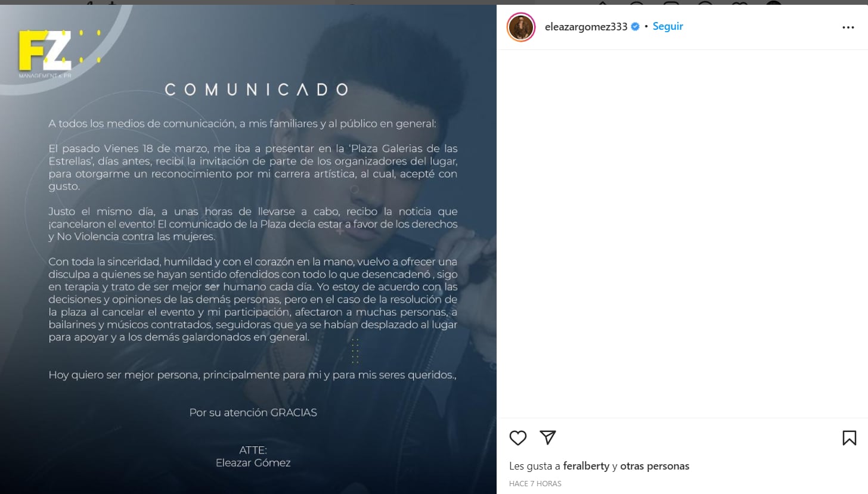Like the post with the heart icon
The height and width of the screenshot is (494, 868).
point(518,438)
